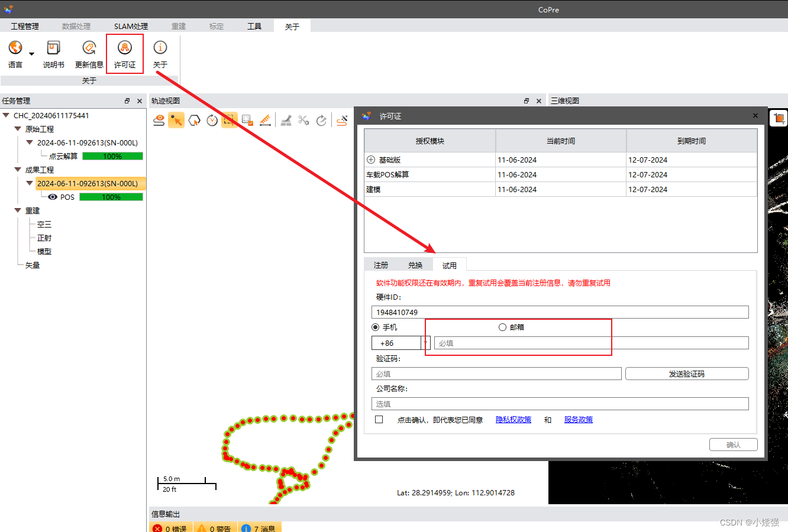Collapse the 原始工程 tree node
Image resolution: width=788 pixels, height=532 pixels.
coord(18,129)
